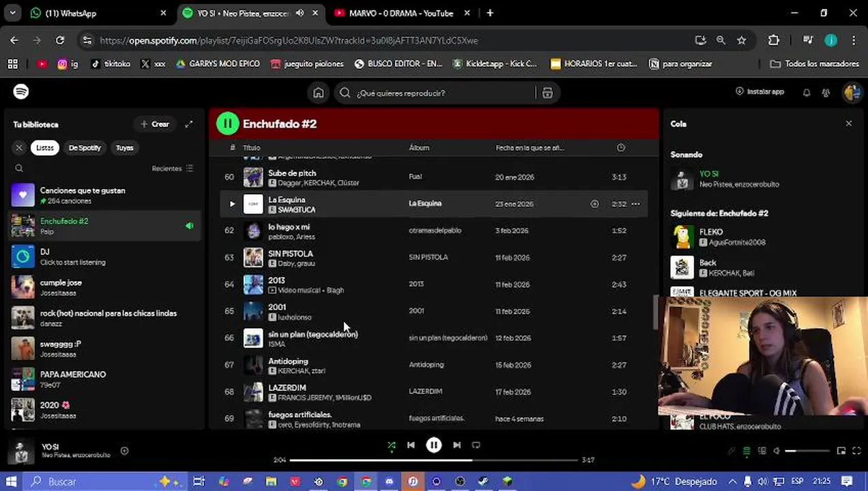Open more options for La Esquina
Viewport: 868px width, 491px height.
coord(635,204)
